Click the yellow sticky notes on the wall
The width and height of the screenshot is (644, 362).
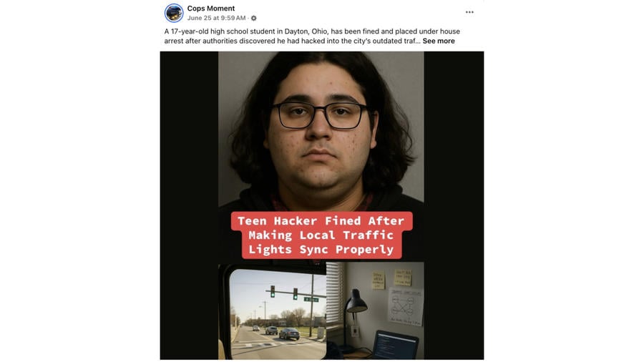pyautogui.click(x=391, y=279)
